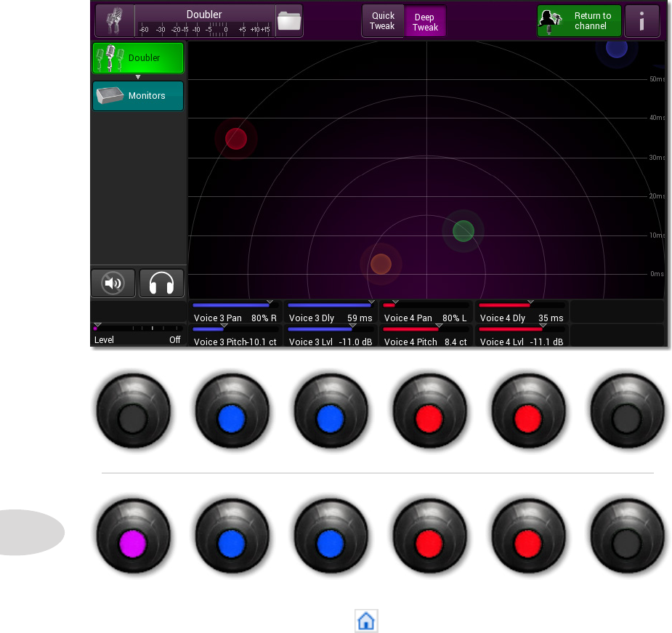This screenshot has height=633, width=672.
Task: Click Return to channel button
Action: (579, 21)
